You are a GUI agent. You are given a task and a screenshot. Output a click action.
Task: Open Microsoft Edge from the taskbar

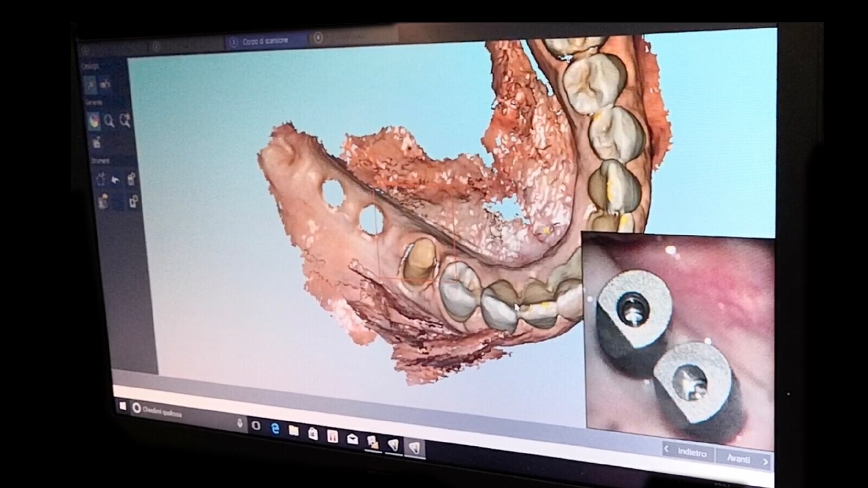point(276,429)
